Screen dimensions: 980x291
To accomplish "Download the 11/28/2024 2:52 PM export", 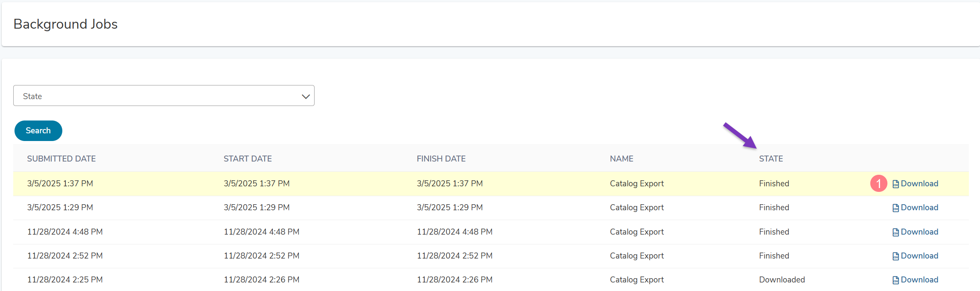I will pyautogui.click(x=915, y=256).
